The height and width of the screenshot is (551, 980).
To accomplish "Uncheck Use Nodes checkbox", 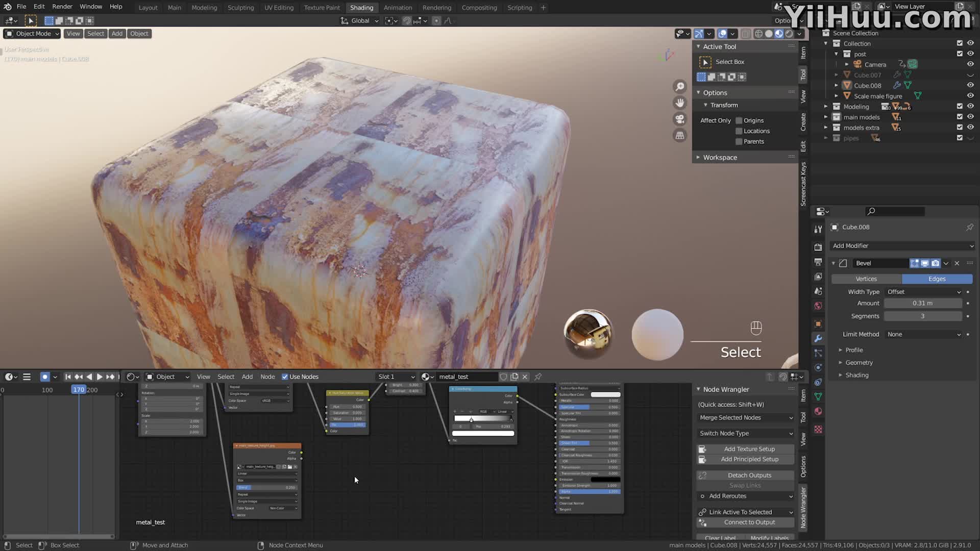I will pyautogui.click(x=285, y=377).
